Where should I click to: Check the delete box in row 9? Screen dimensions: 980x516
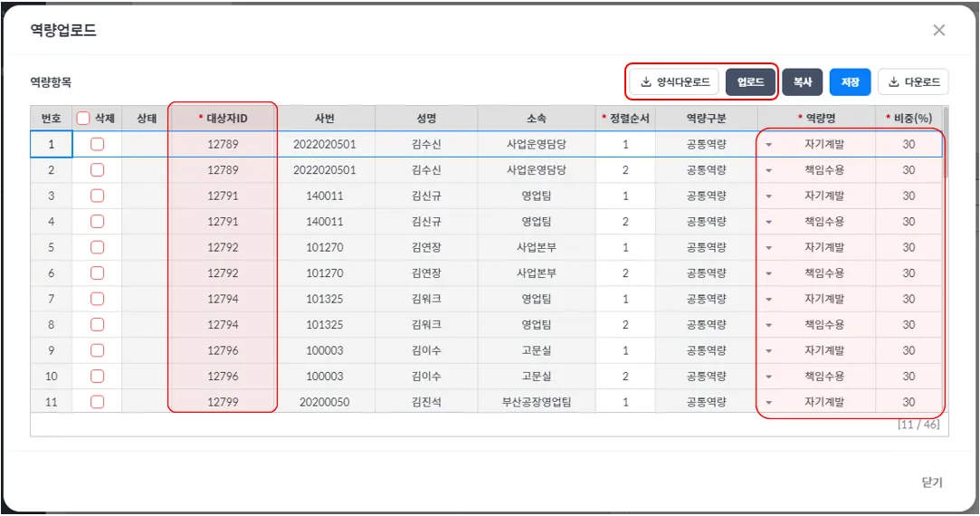(97, 350)
